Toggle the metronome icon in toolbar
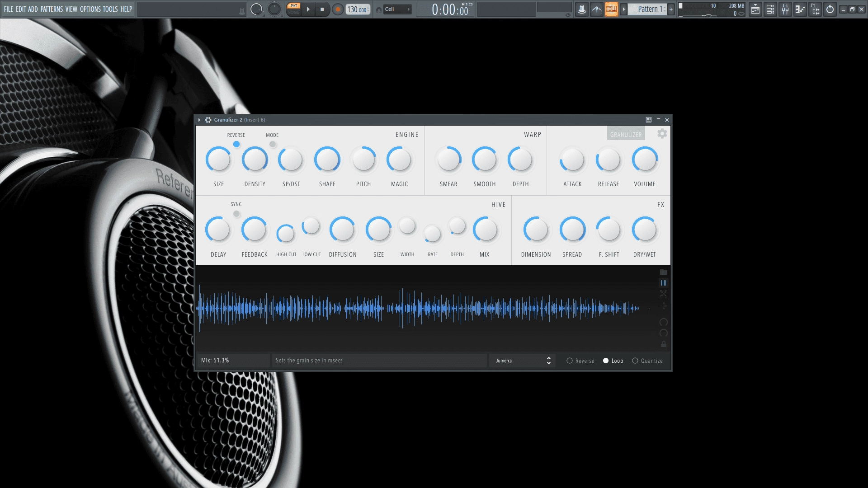868x488 pixels. click(582, 9)
